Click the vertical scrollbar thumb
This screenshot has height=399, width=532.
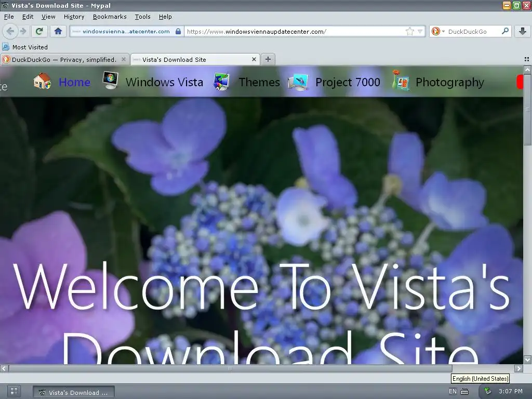coord(527,109)
